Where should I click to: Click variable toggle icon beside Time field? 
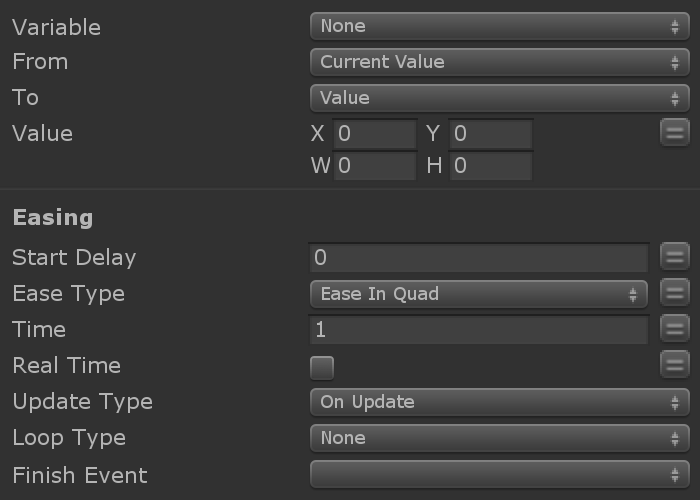[x=675, y=329]
